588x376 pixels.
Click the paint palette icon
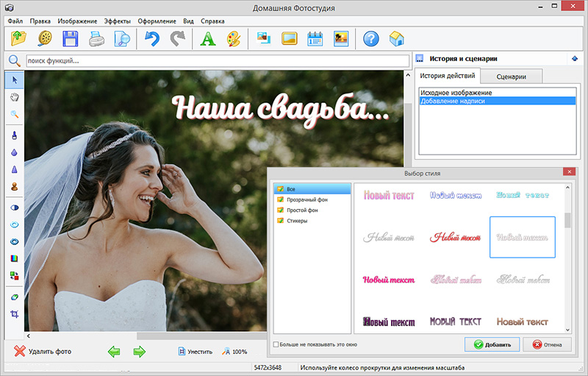pyautogui.click(x=232, y=38)
